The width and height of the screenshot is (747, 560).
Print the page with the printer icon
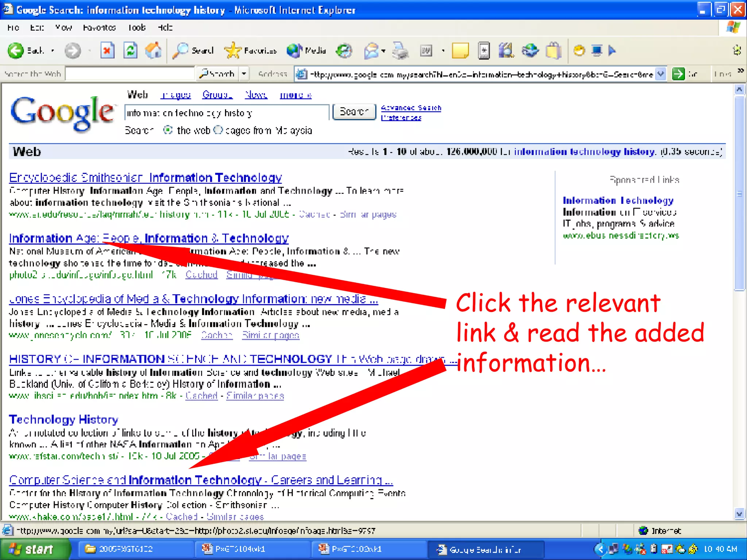[x=400, y=51]
